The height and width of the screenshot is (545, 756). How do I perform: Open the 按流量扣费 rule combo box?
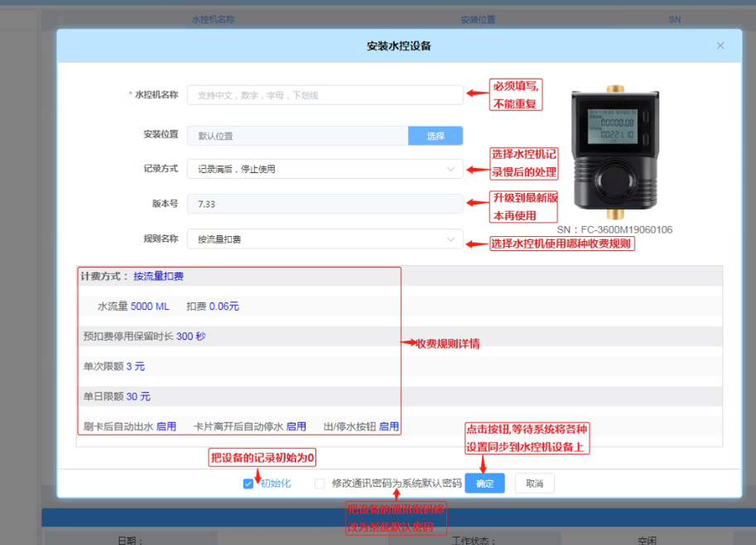pyautogui.click(x=325, y=239)
